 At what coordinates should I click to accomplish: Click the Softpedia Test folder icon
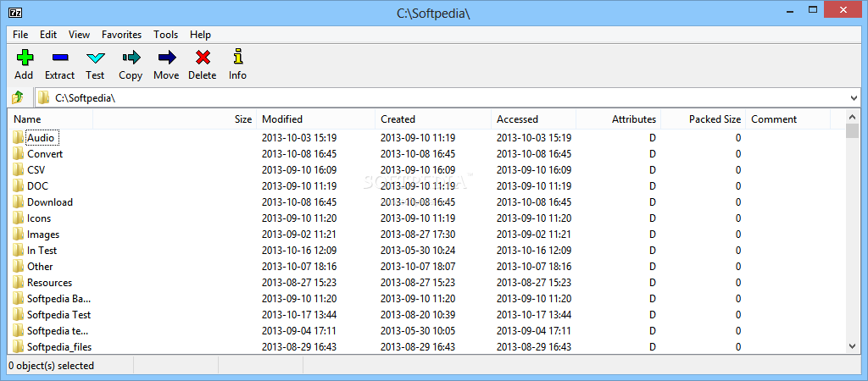19,314
